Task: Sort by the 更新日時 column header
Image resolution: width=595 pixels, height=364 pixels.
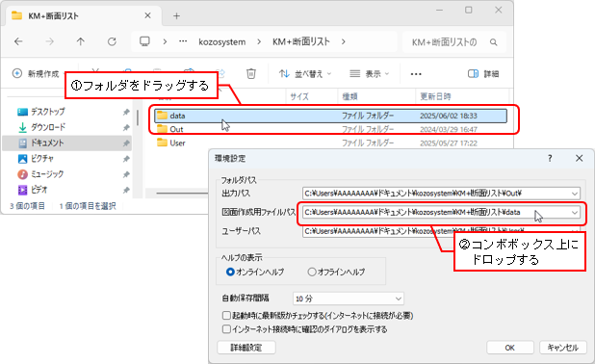Action: click(x=435, y=96)
